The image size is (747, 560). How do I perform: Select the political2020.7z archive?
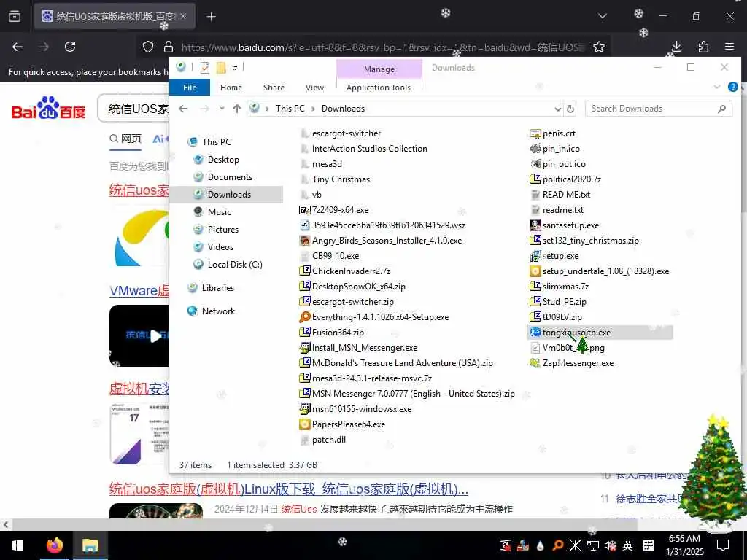point(572,179)
